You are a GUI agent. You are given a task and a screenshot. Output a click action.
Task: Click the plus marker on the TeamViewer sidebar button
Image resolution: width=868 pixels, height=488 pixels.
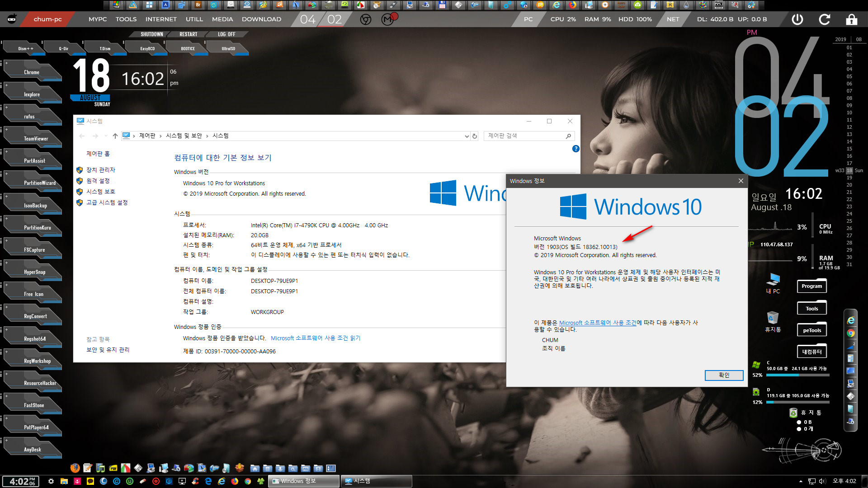(x=6, y=130)
